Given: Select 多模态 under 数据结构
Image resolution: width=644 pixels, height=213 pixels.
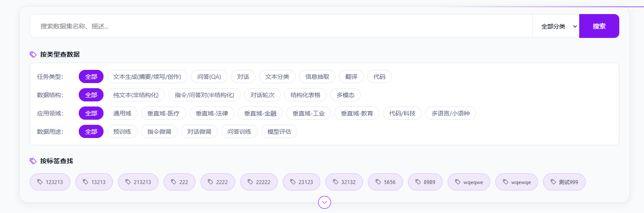Looking at the screenshot, I should [x=345, y=95].
